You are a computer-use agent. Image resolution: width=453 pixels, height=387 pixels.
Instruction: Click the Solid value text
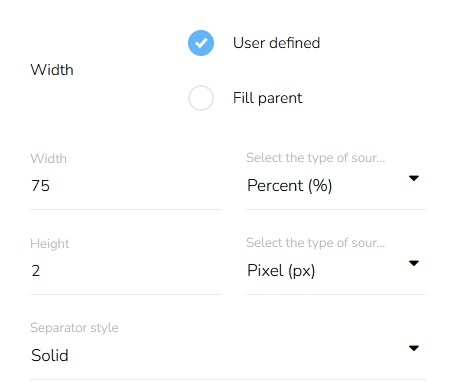click(x=50, y=355)
